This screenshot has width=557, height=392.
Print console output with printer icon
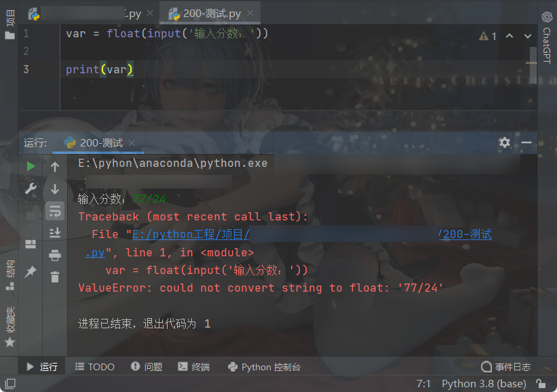(x=55, y=255)
